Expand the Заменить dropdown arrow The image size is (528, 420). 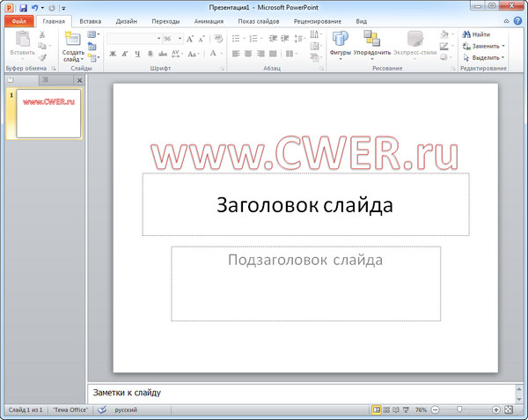tap(502, 46)
